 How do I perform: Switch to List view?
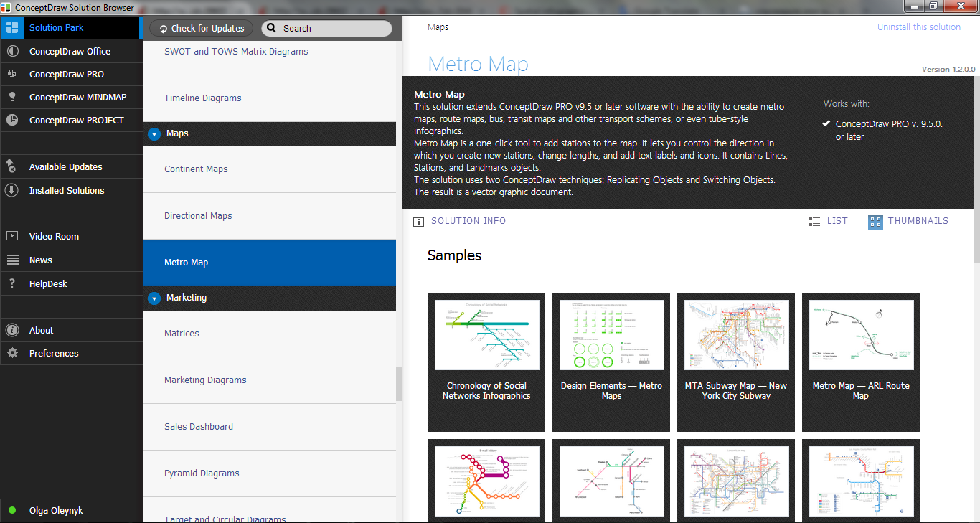(x=828, y=222)
